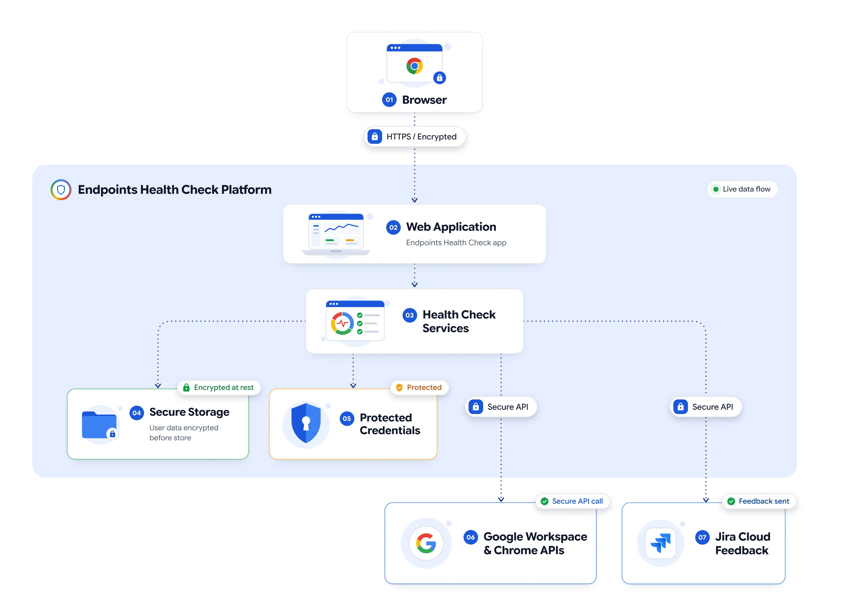The image size is (842, 616).
Task: Select the Secure Storage title
Action: point(189,412)
